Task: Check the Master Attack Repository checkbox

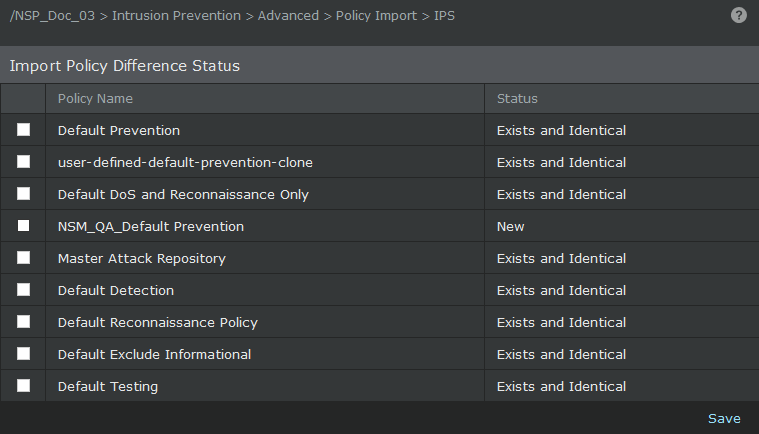Action: [23, 257]
